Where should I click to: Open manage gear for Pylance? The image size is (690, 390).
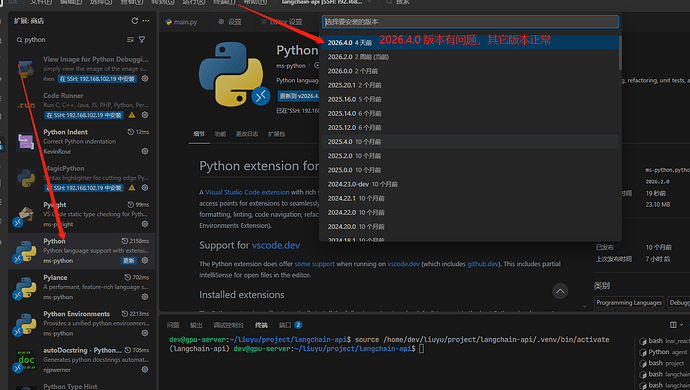(145, 297)
